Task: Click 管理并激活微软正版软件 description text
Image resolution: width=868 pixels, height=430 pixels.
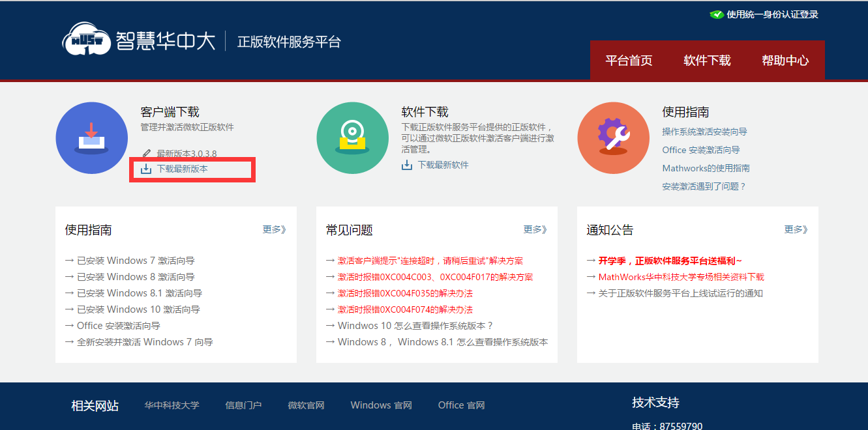Action: pyautogui.click(x=187, y=127)
